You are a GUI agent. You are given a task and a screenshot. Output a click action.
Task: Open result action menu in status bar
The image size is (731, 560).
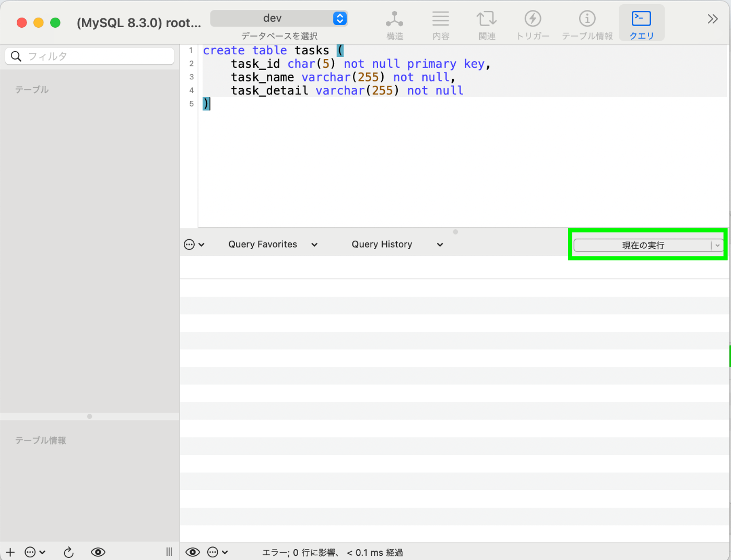(217, 552)
